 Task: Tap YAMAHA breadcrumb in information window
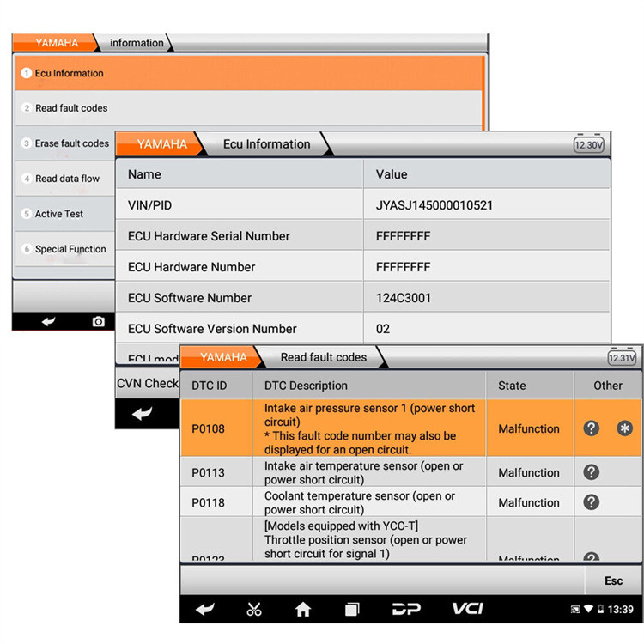55,43
